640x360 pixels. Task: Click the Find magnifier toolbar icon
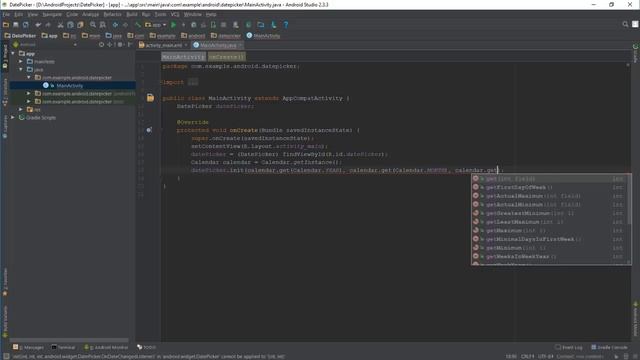(93, 25)
